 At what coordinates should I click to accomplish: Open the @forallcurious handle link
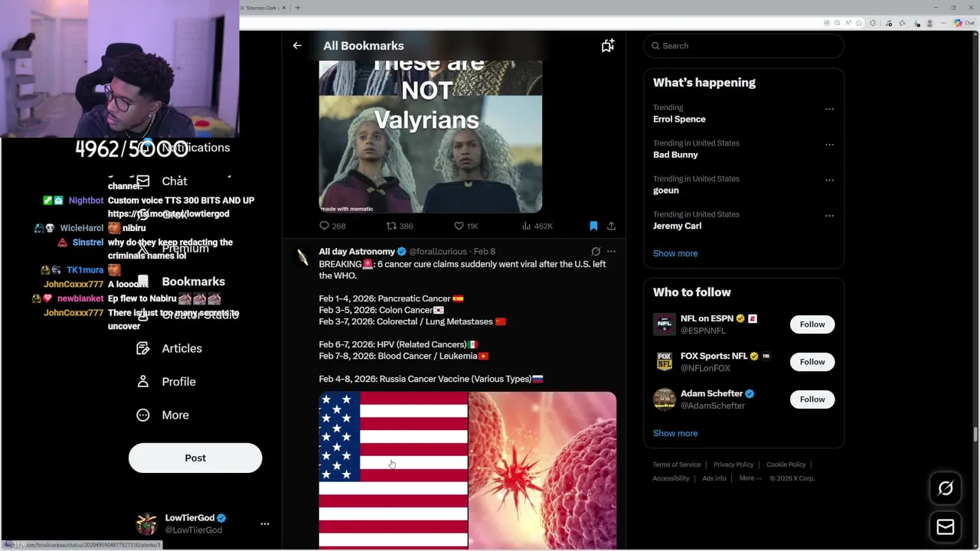pos(438,251)
